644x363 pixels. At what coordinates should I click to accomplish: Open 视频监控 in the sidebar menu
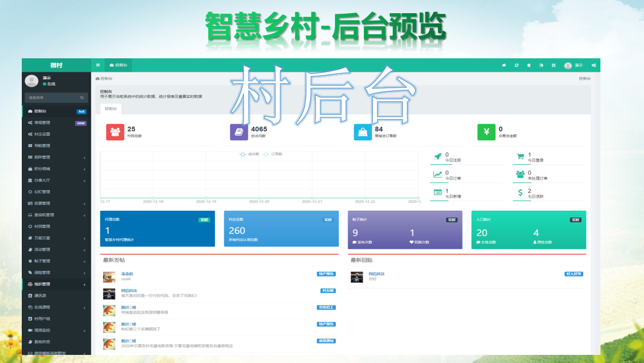(56, 330)
